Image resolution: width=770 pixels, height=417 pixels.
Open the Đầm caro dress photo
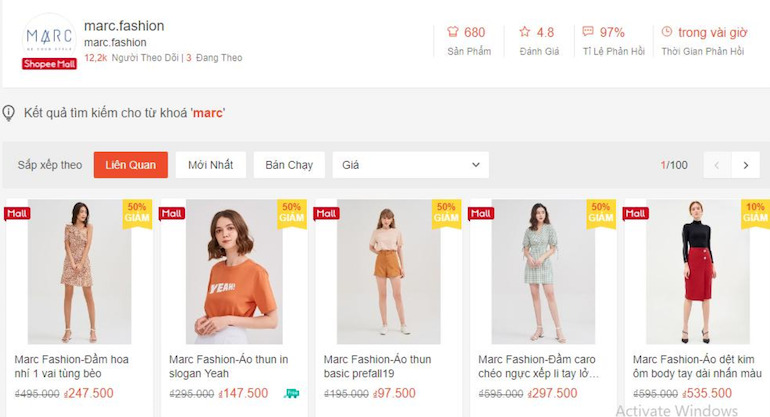[543, 272]
